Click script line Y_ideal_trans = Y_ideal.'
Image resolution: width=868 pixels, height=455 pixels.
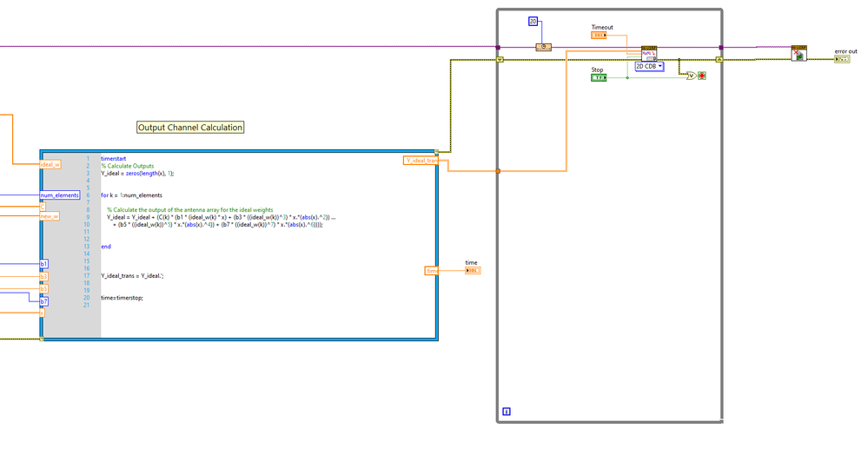tap(132, 275)
